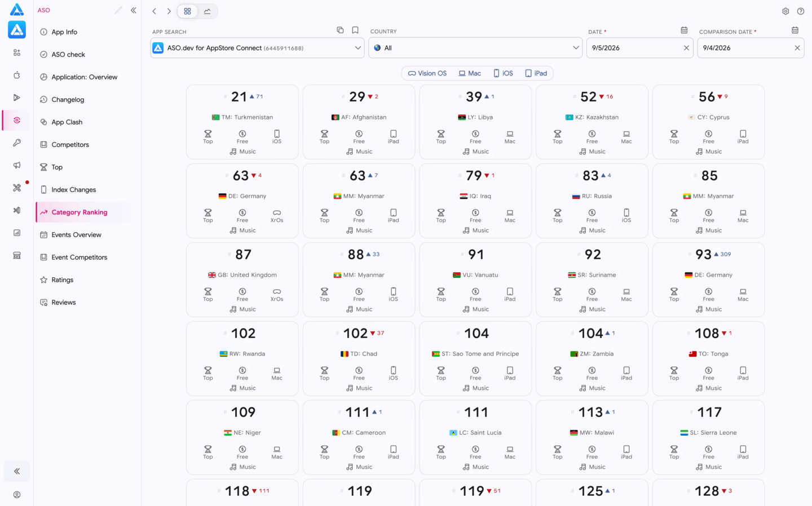Click the play triangle icon in left rail
Image resolution: width=812 pixels, height=506 pixels.
coord(17,97)
